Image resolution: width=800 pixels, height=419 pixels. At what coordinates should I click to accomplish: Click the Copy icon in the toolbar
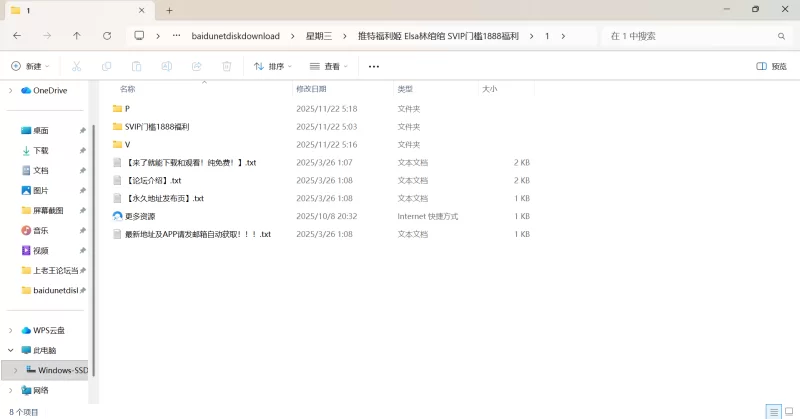click(106, 66)
